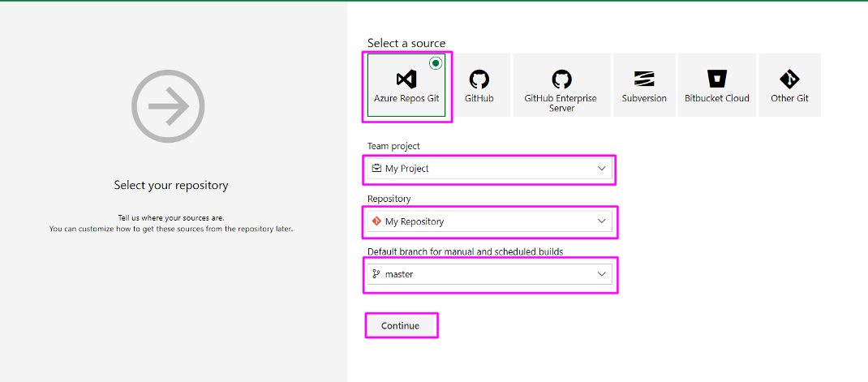Click the 'Repository' field label
This screenshot has width=868, height=382.
389,199
